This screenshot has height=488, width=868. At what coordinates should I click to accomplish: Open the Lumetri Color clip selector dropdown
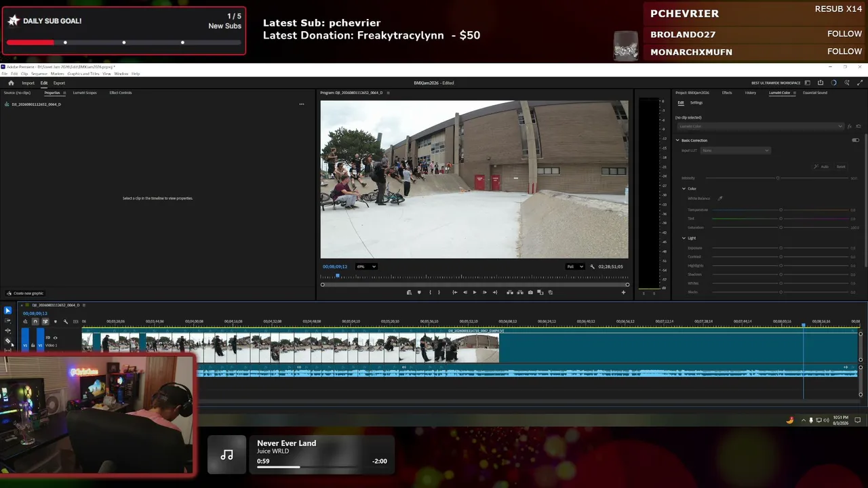click(x=759, y=126)
